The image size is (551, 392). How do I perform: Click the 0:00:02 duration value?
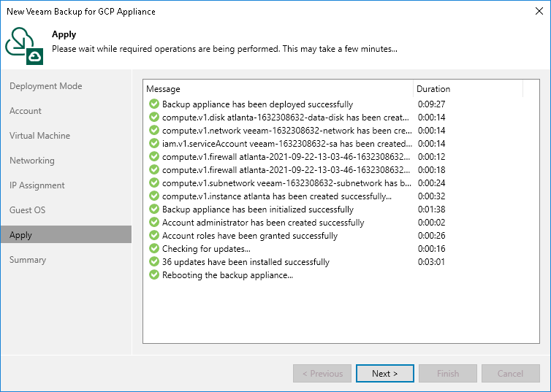tap(432, 223)
